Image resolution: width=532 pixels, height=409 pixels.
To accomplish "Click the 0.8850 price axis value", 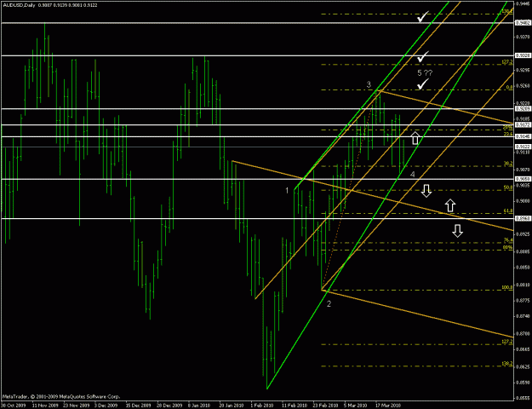I will click(x=522, y=267).
